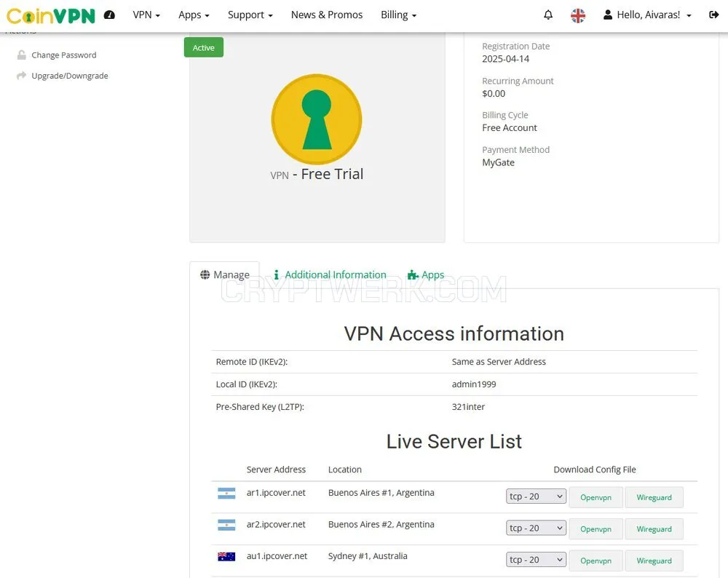
Task: Click the green Active status badge
Action: (x=203, y=47)
